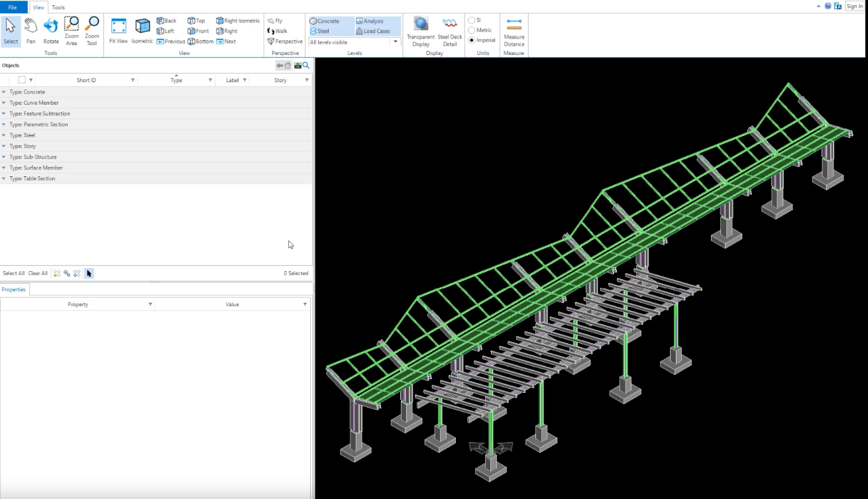Screen dimensions: 868x499
Task: Click the orange nodes icon beside Clear All
Action: coord(57,273)
